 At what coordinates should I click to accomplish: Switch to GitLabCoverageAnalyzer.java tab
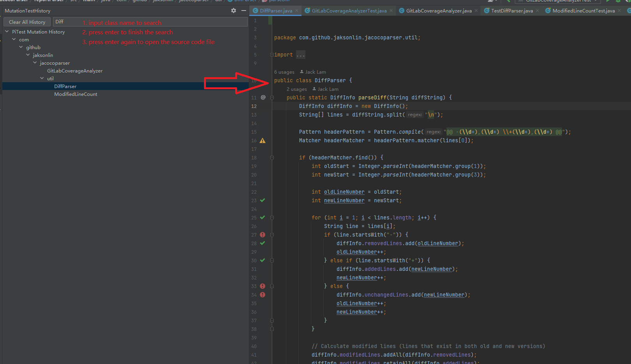coord(439,11)
